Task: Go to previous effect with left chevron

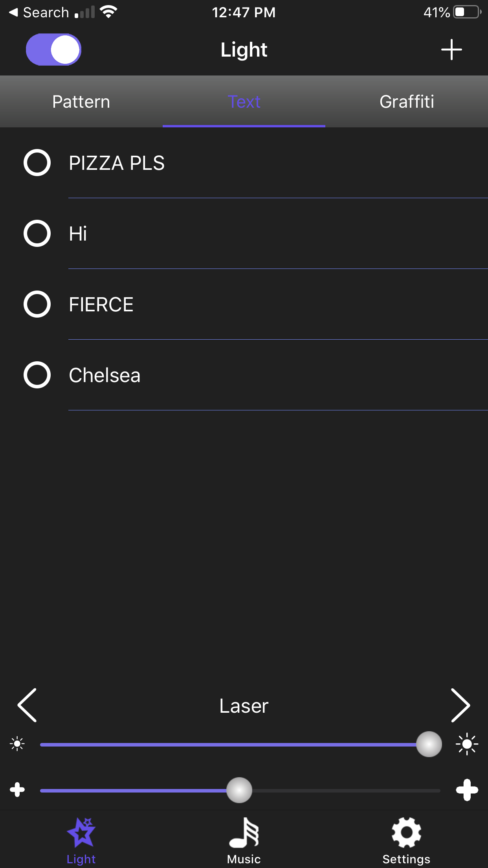Action: tap(27, 705)
